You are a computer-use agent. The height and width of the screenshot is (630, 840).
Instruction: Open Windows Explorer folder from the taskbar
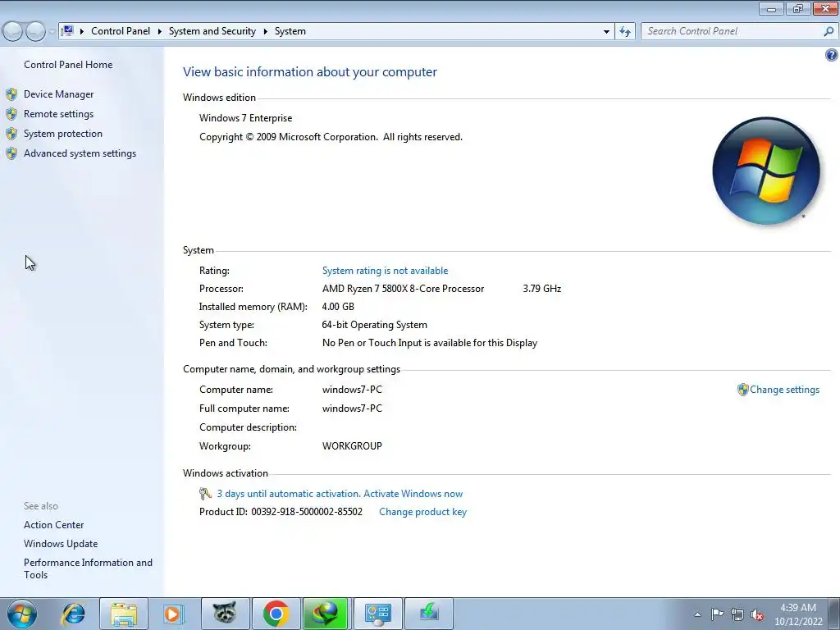tap(125, 614)
